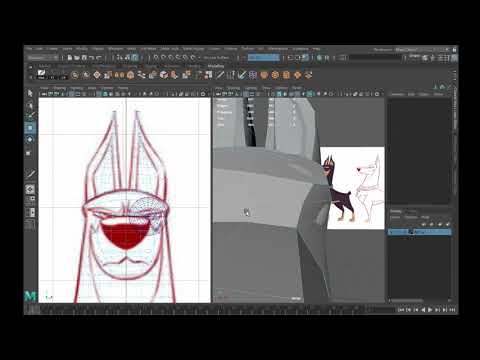The image size is (480, 360).
Task: Create a new scene via toolbar icon
Action: [x=70, y=58]
